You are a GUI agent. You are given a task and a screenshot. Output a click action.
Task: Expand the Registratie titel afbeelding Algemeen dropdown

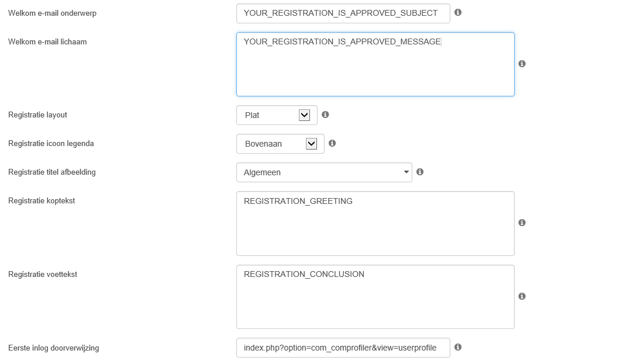click(x=324, y=172)
